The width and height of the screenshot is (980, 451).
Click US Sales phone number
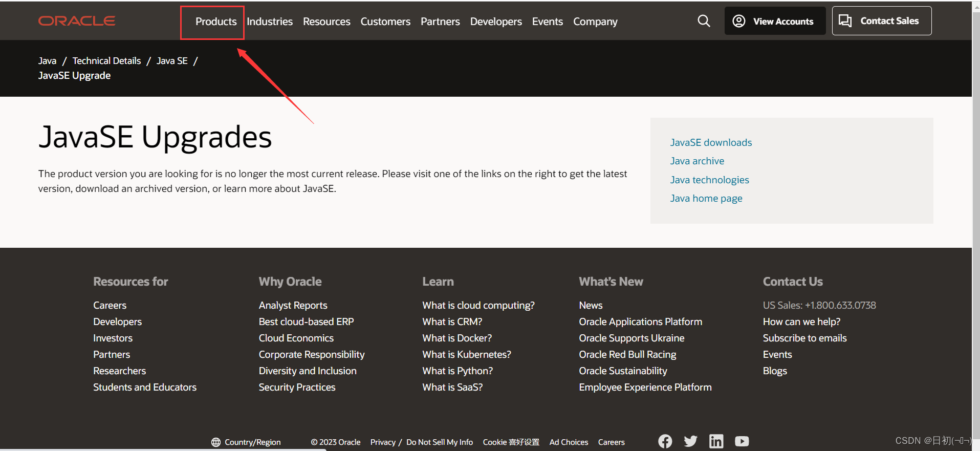(819, 305)
